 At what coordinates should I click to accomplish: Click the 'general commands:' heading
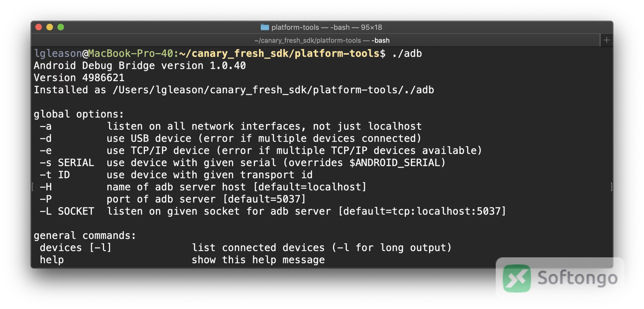point(85,235)
